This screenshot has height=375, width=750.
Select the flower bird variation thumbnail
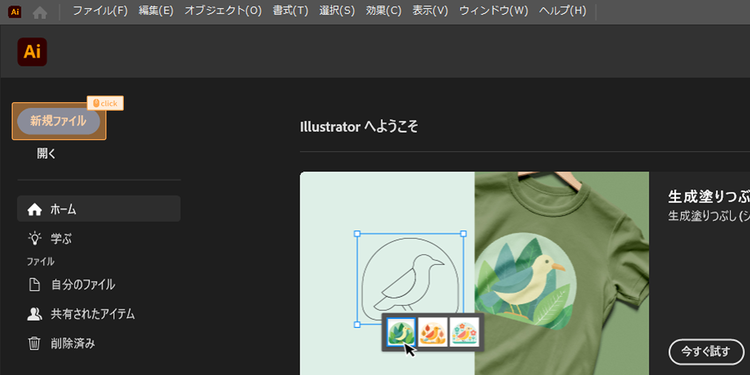(464, 332)
